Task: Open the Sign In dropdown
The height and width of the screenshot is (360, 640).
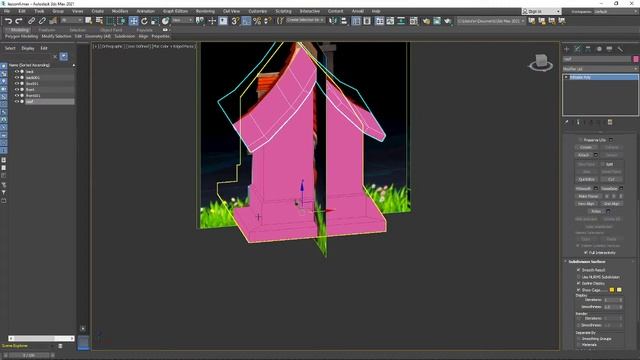Action: (x=541, y=11)
